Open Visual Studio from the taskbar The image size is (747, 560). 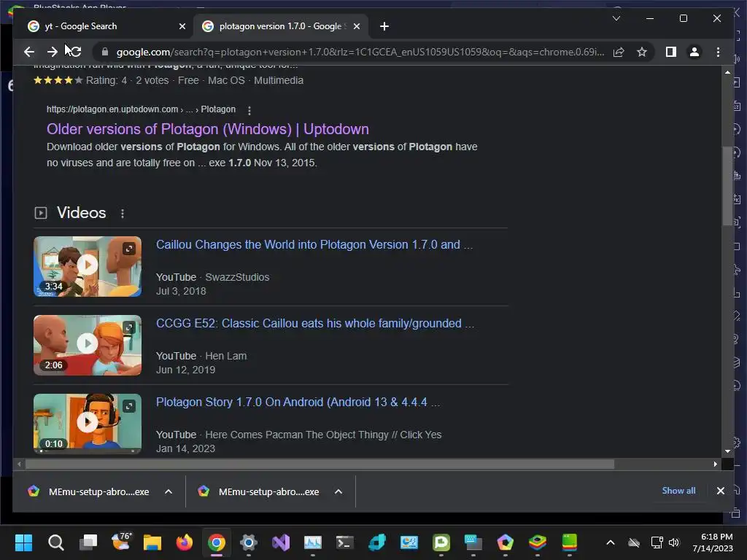pos(281,542)
